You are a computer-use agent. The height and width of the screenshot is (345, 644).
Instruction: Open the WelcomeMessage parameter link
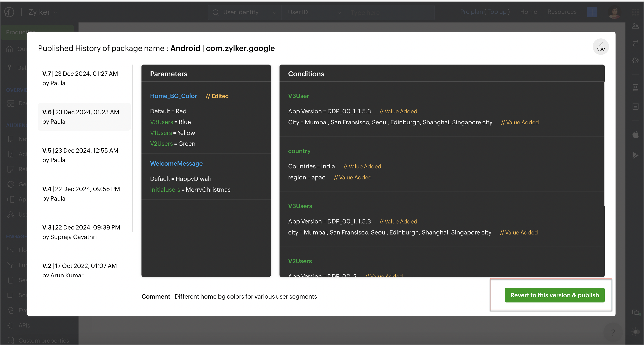point(176,163)
